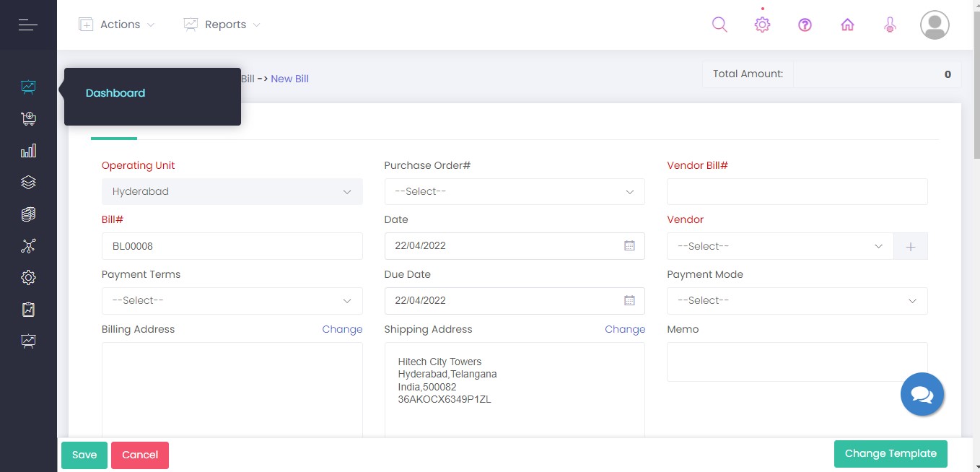Open the settings gear with notification dot

(762, 24)
